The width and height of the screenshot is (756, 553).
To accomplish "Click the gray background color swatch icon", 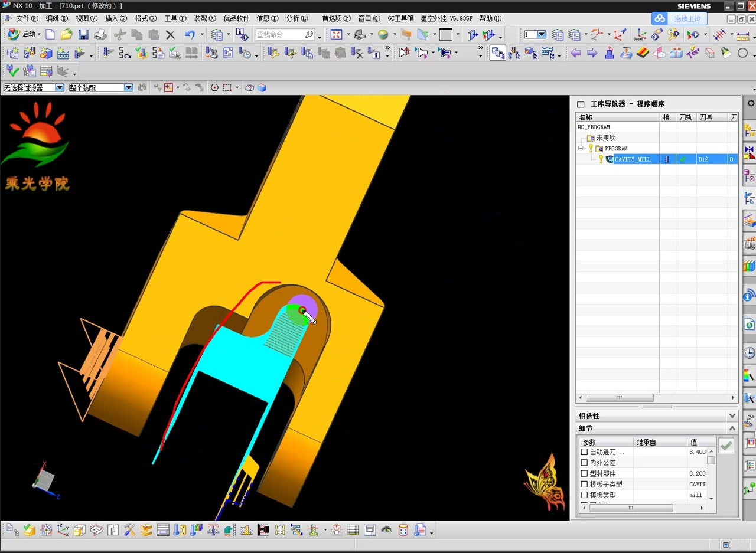I will click(446, 34).
